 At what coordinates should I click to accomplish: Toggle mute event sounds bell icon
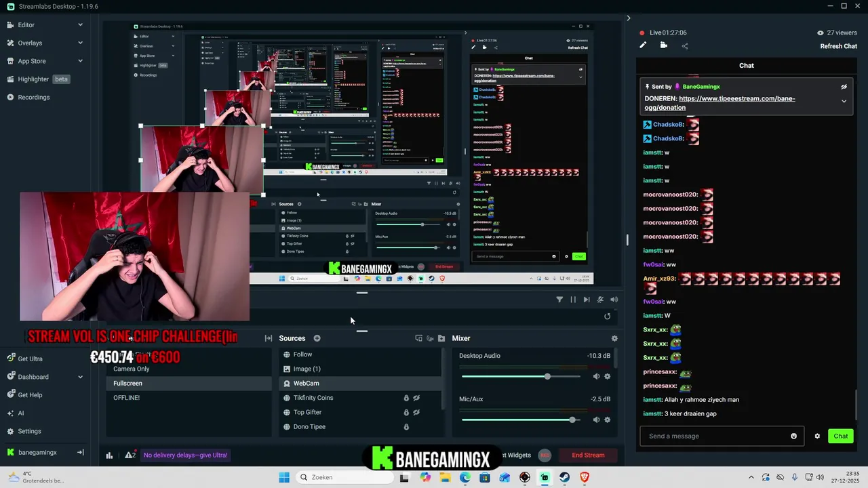[x=600, y=299]
